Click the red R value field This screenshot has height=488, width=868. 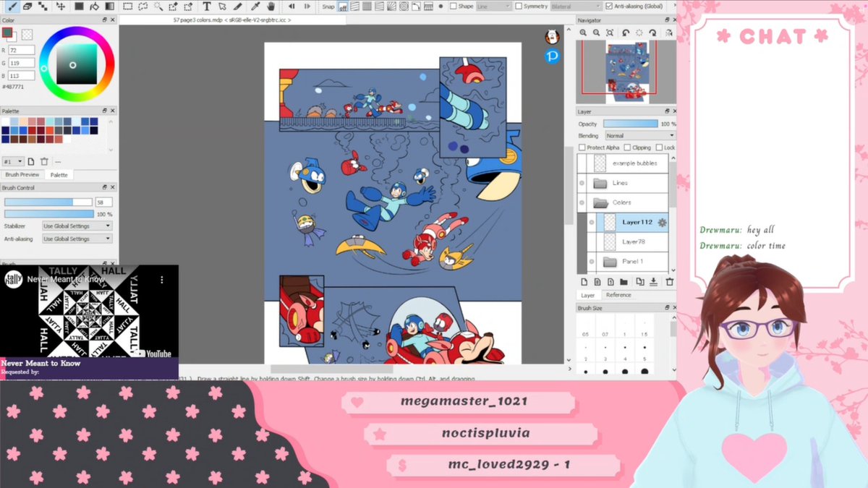22,50
